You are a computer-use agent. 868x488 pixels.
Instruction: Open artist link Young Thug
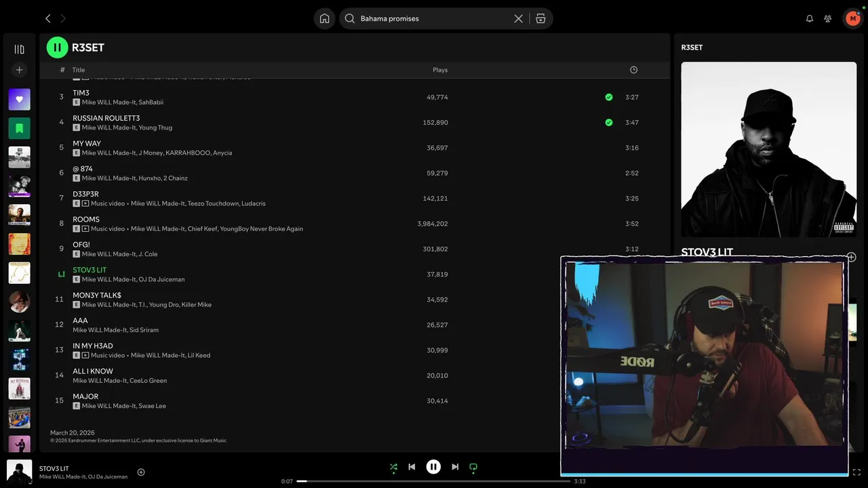click(155, 127)
